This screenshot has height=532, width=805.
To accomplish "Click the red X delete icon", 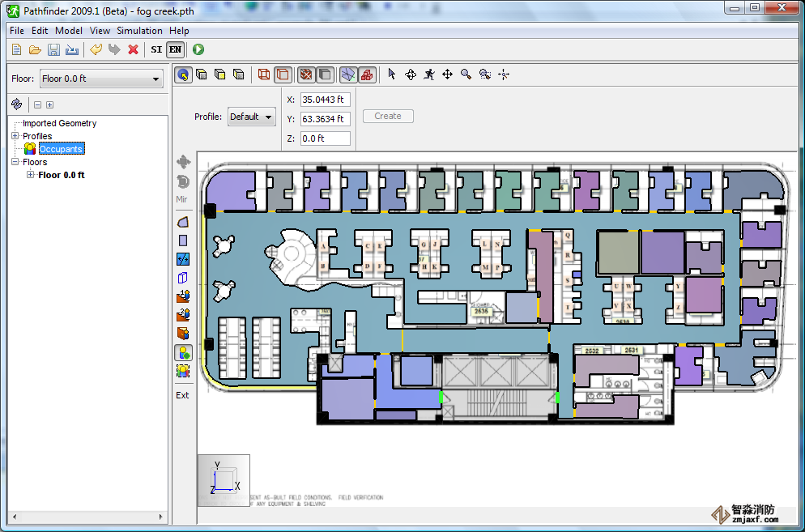I will point(134,49).
